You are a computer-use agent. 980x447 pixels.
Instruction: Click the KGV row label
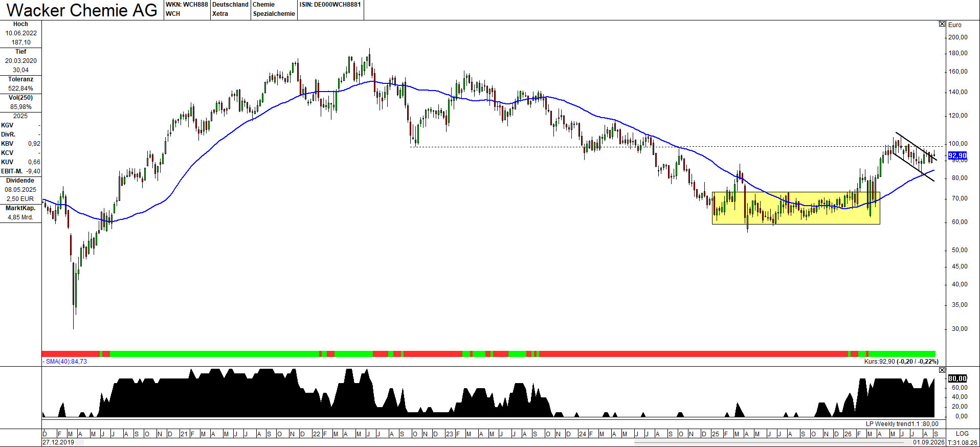pos(7,125)
